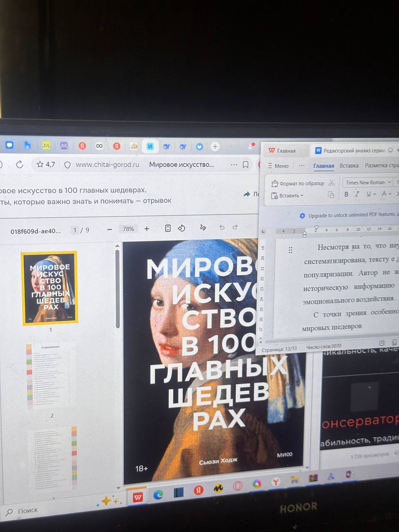Click the paragraph handle dots beside 'Несмотря'
Viewport: 399px width, 532px height.
(291, 250)
